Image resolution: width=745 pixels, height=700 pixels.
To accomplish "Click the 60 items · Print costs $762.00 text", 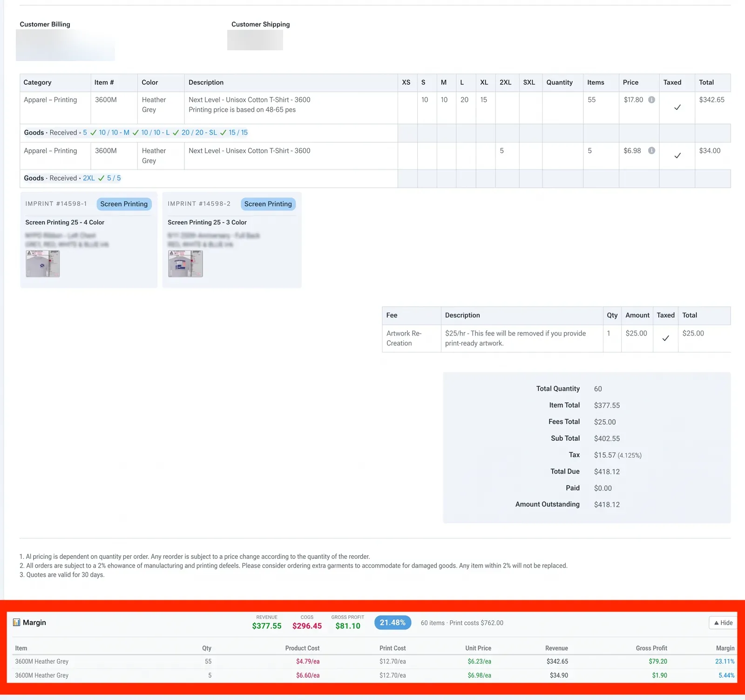I will coord(462,623).
